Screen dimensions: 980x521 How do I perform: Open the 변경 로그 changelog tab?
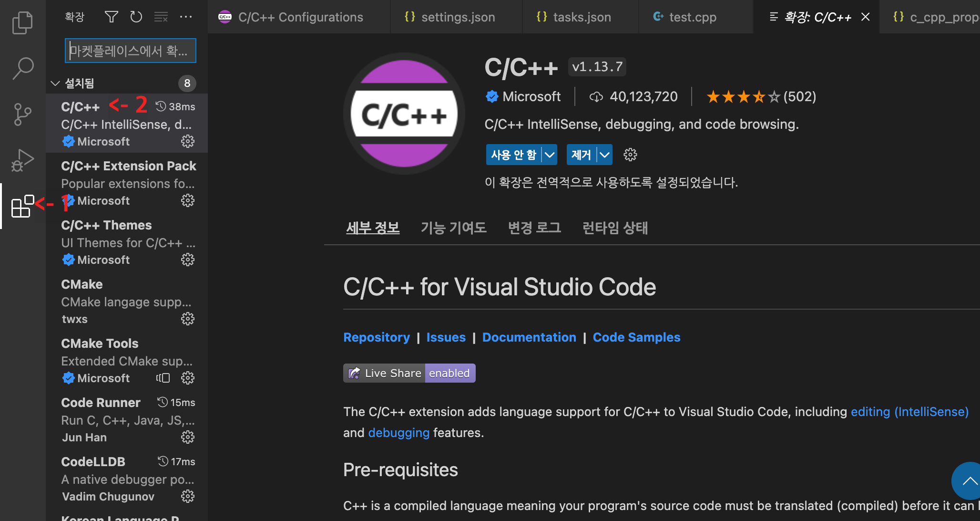(534, 228)
